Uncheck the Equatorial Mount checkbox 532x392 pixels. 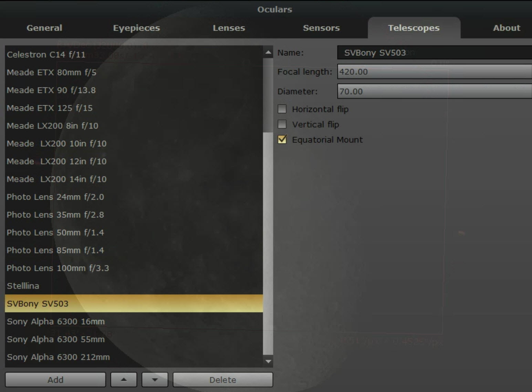(282, 139)
